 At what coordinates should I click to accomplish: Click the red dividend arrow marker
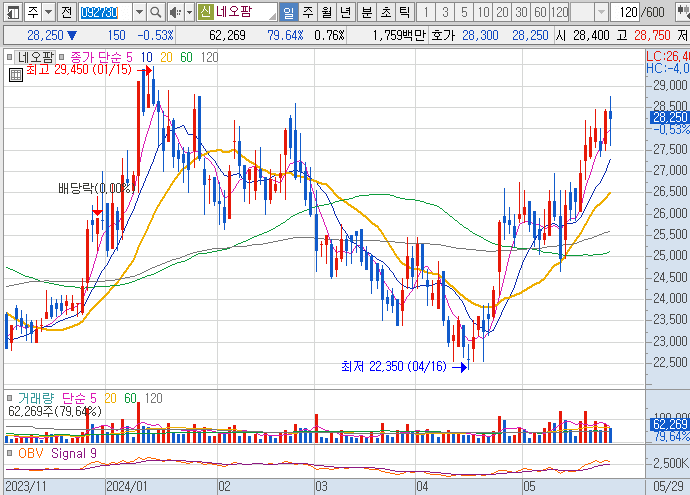pyautogui.click(x=97, y=213)
